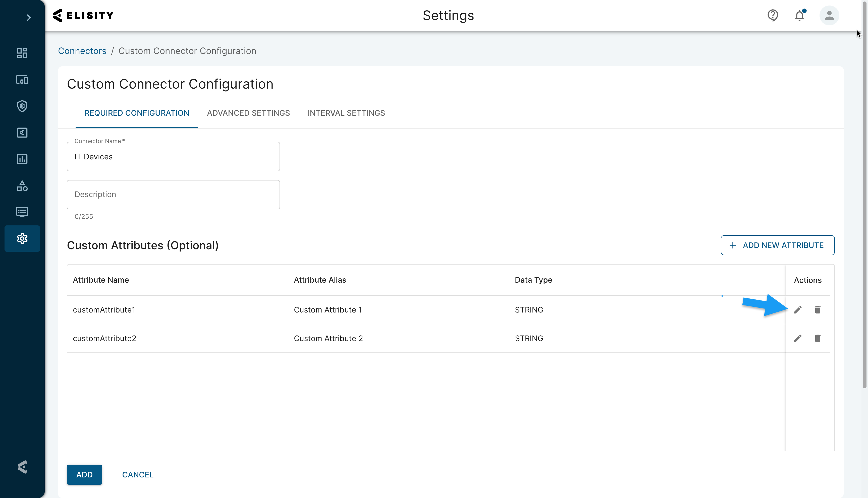868x498 pixels.
Task: Open the shield policy icon in the sidebar
Action: [x=22, y=106]
